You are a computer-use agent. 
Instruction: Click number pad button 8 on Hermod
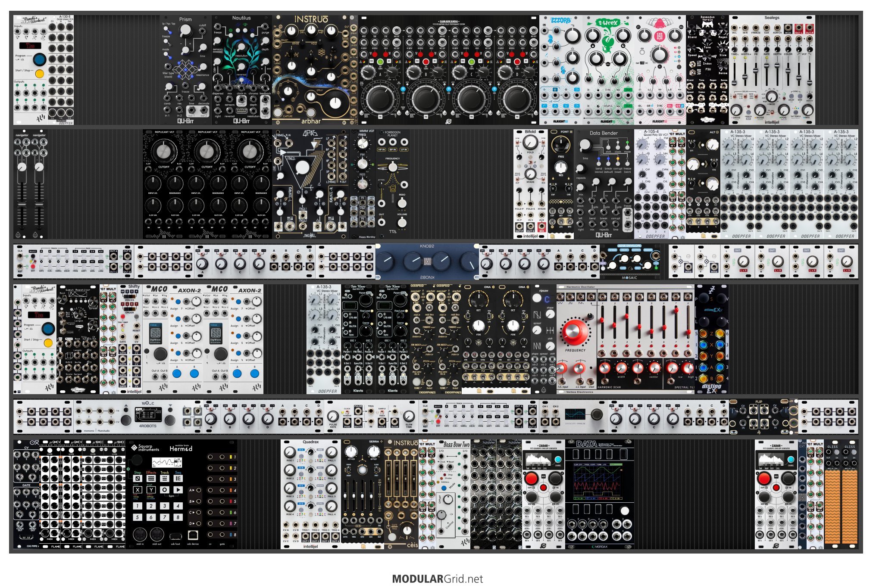[x=178, y=517]
